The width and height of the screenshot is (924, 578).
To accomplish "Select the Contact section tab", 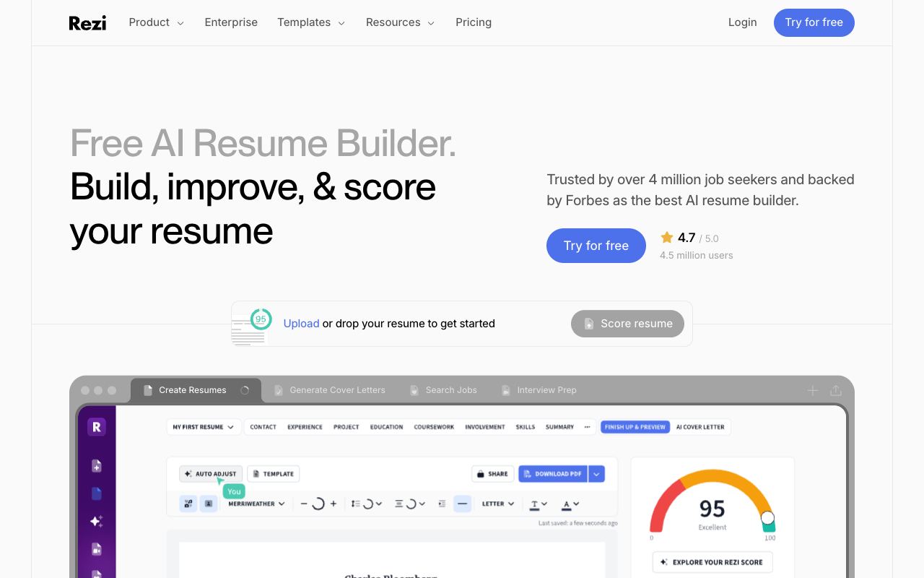I will point(263,427).
